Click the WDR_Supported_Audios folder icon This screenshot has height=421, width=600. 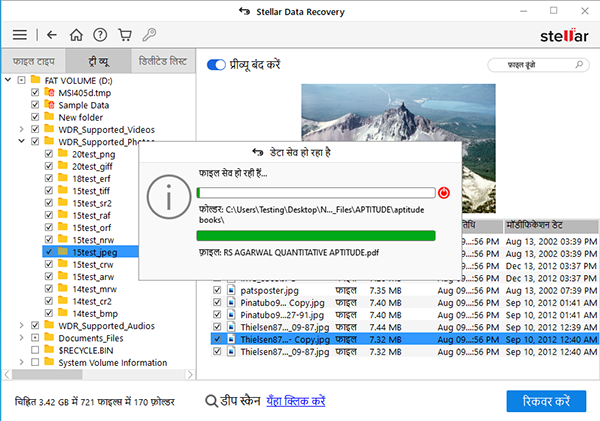49,325
